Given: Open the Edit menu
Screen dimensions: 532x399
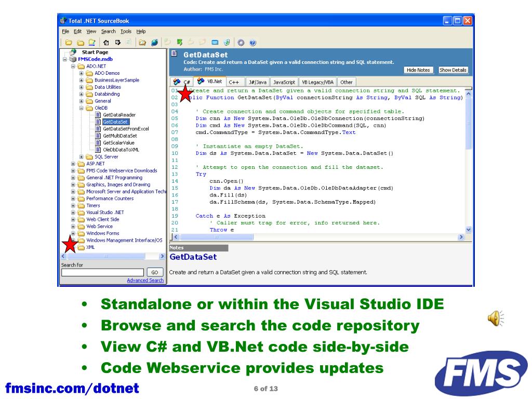Looking at the screenshot, I should pyautogui.click(x=78, y=31).
